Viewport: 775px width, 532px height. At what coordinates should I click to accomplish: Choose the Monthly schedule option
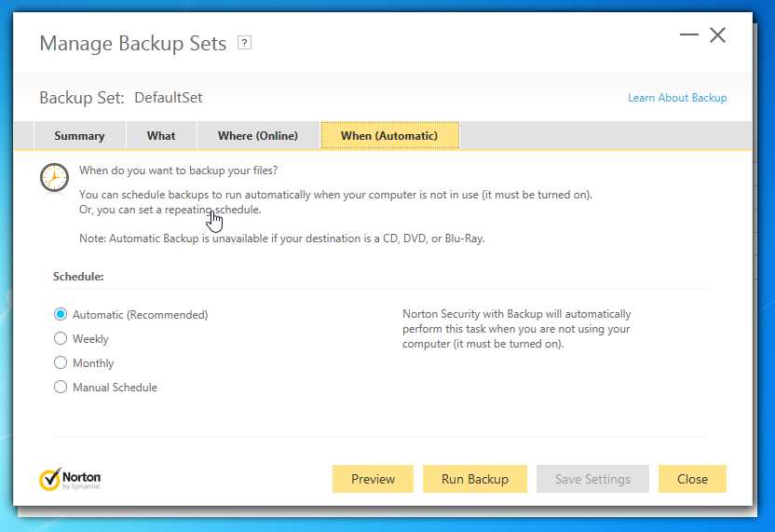point(61,363)
